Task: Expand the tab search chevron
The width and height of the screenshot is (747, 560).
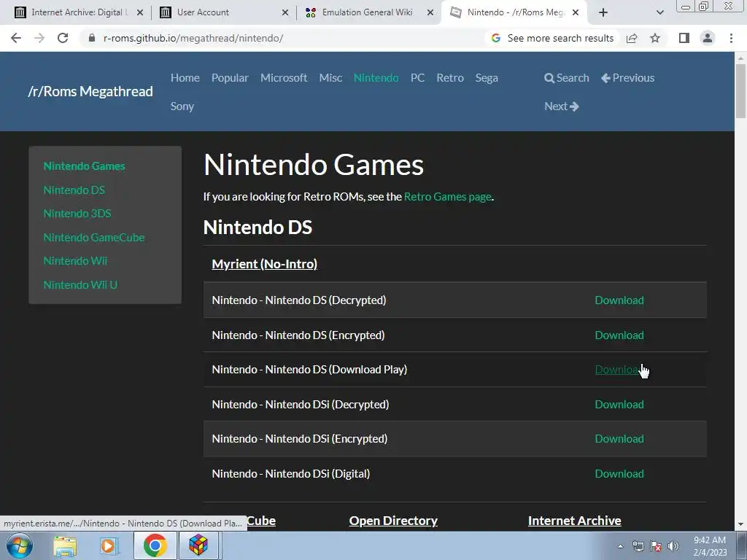Action: tap(659, 12)
